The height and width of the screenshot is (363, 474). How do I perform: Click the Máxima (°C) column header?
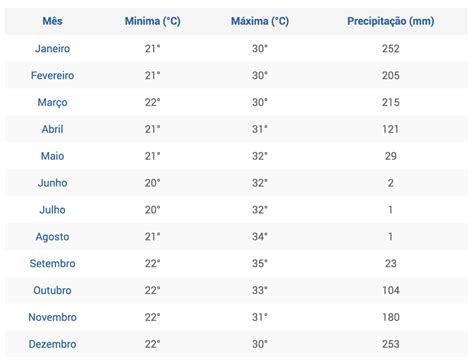coord(260,21)
